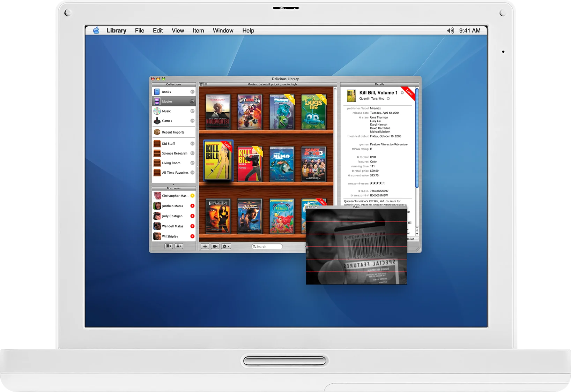The width and height of the screenshot is (571, 392).
Task: Open the Edit menu
Action: pyautogui.click(x=158, y=31)
